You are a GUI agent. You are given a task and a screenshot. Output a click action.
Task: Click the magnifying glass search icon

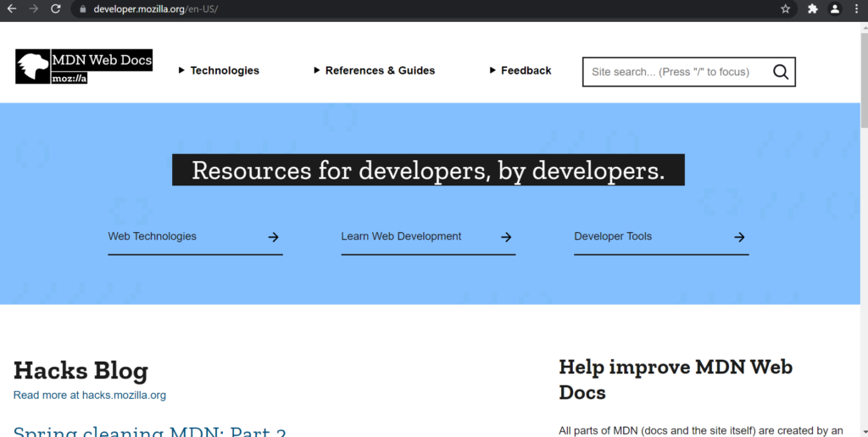781,72
